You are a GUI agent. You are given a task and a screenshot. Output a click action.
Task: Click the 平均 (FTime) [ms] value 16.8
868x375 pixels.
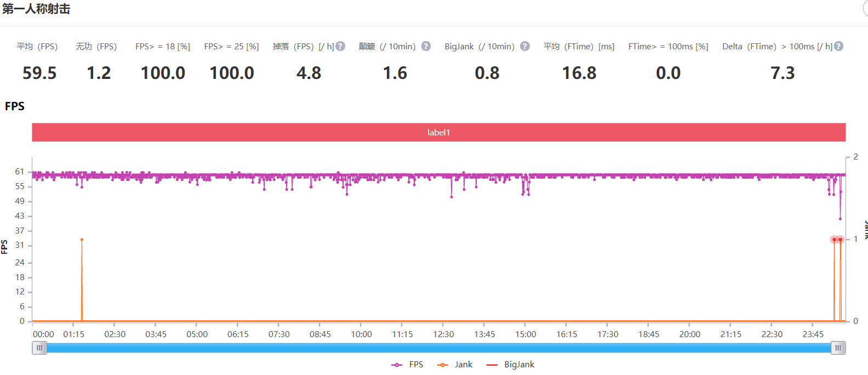(x=579, y=73)
